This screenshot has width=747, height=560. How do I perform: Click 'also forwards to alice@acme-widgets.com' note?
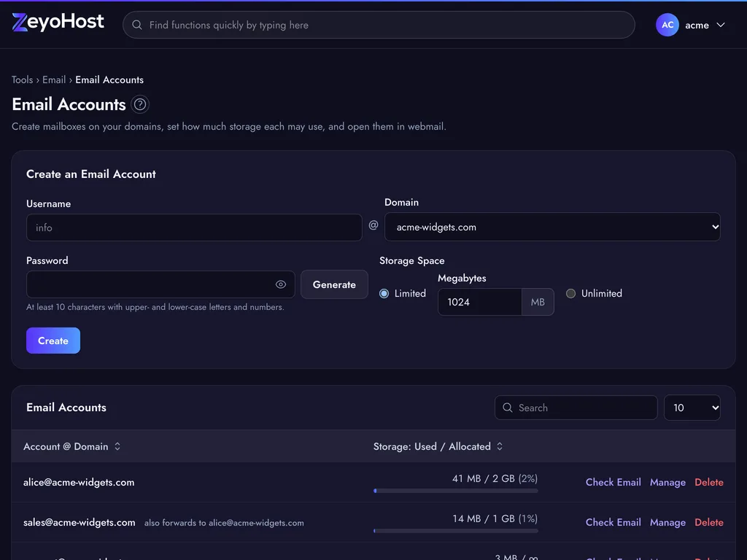[224, 522]
